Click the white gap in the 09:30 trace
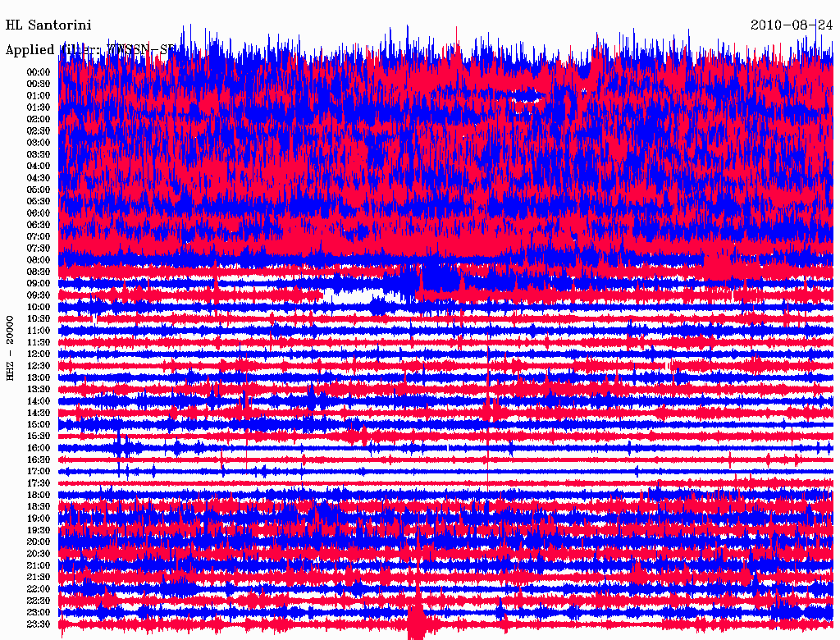840x640 pixels. coord(351,295)
